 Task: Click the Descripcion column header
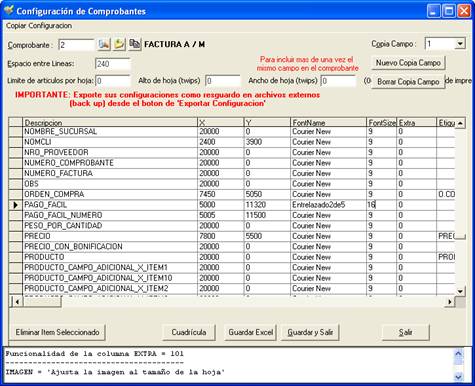pos(110,122)
